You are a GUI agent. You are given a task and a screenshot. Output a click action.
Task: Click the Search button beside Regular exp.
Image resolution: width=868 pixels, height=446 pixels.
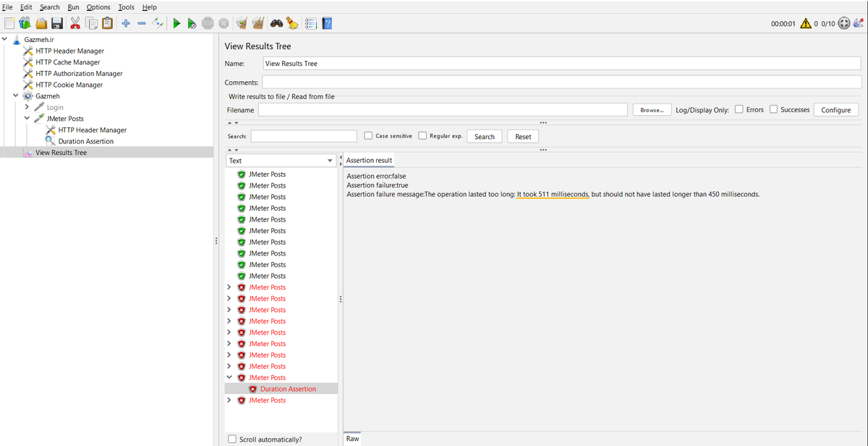(485, 136)
